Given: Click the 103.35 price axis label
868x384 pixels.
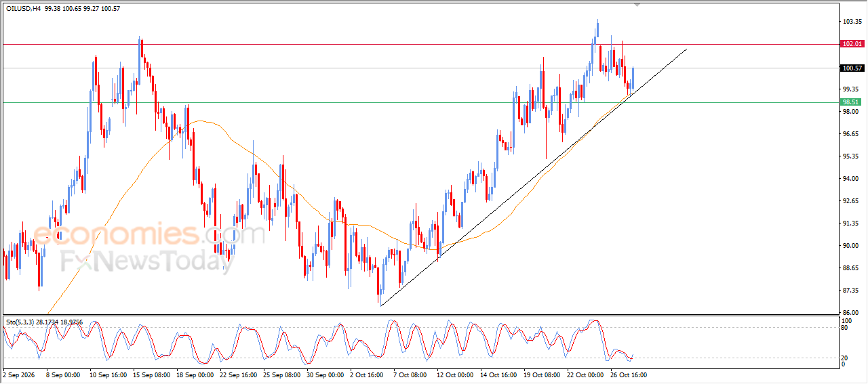Looking at the screenshot, I should (852, 22).
